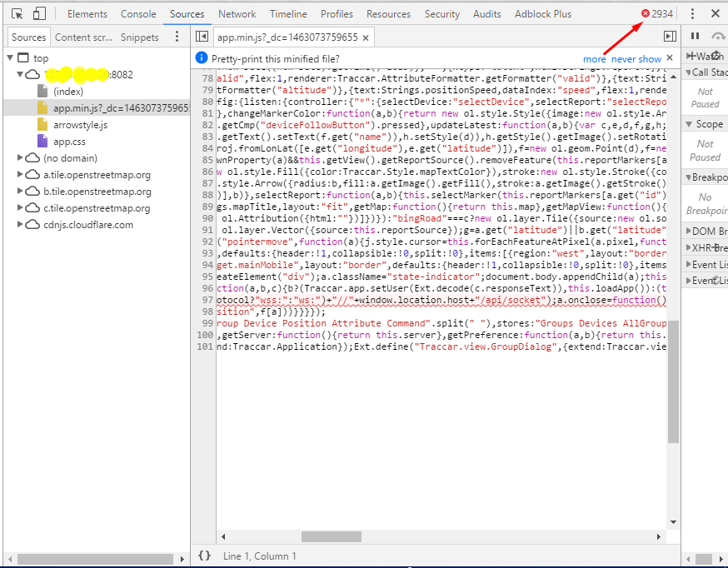Click editor scroll right arrow
This screenshot has height=568, width=728.
pos(658,537)
